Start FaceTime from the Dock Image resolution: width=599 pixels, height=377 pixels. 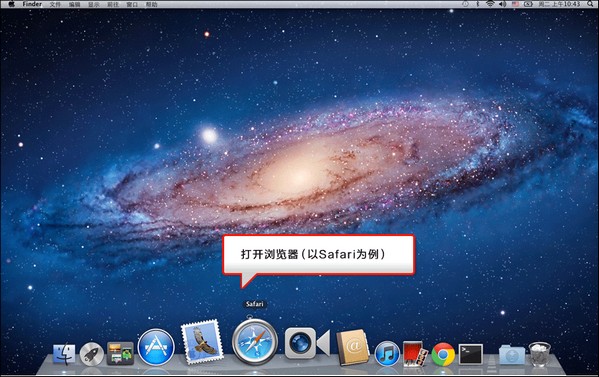[307, 343]
